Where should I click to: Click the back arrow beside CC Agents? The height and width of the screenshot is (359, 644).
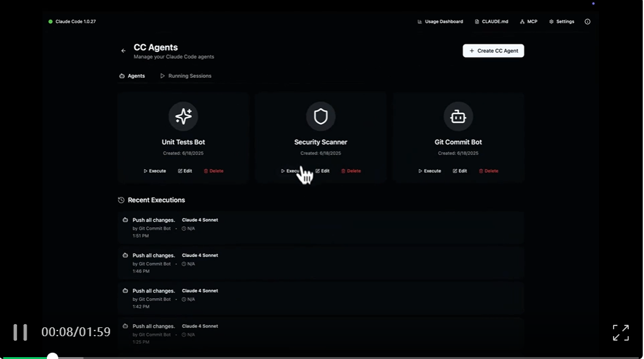pos(123,51)
